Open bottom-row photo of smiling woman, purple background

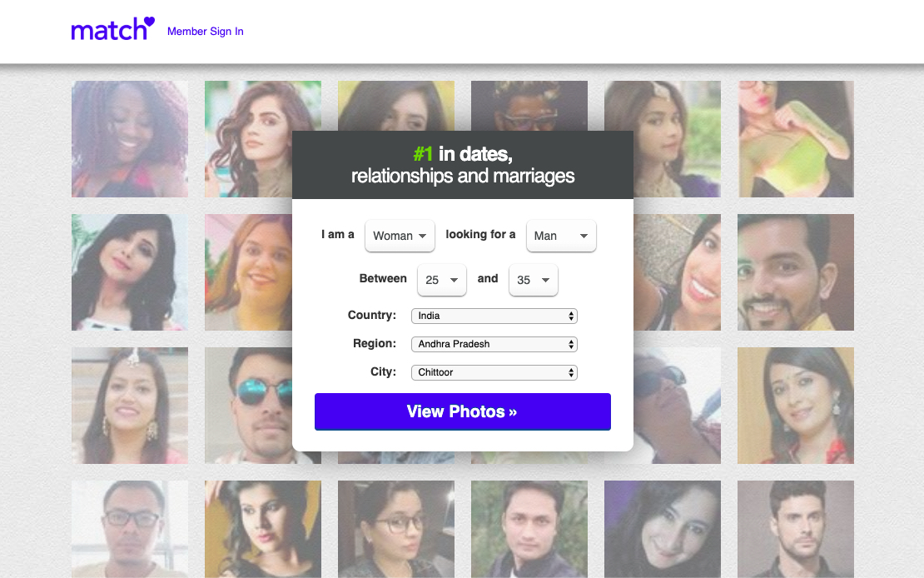click(663, 529)
